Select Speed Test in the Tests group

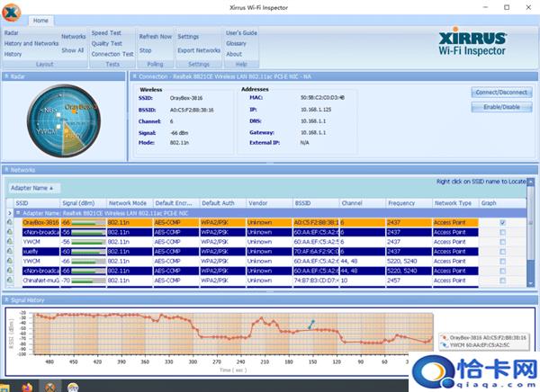coord(105,33)
